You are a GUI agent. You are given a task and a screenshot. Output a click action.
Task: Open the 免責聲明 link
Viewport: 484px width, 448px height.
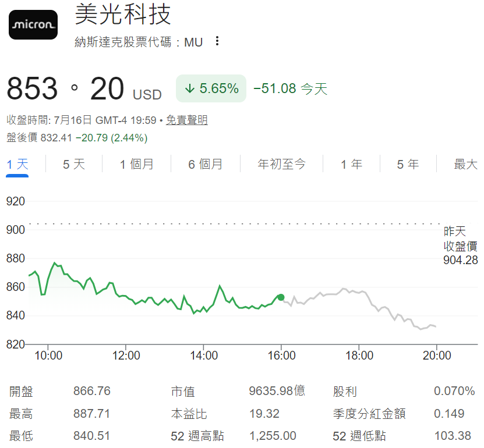[x=187, y=120]
